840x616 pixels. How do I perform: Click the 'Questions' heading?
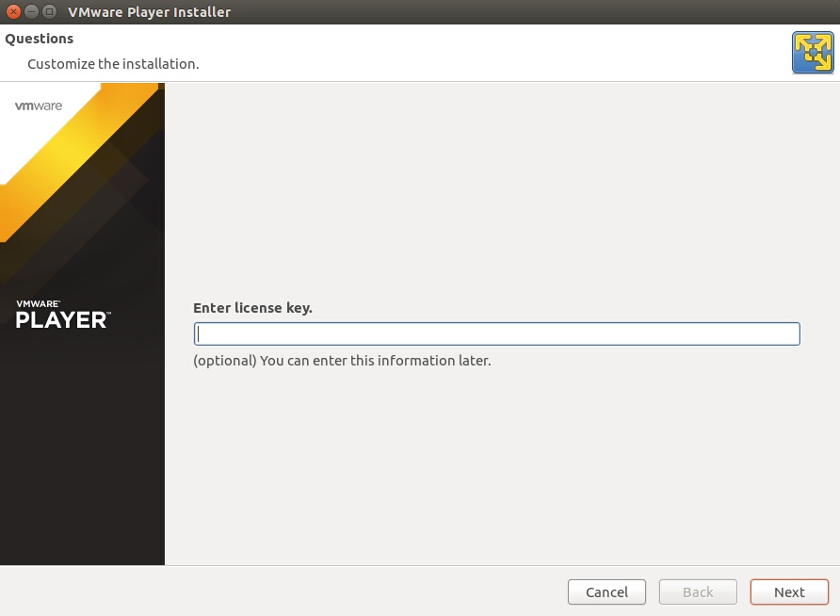(40, 39)
